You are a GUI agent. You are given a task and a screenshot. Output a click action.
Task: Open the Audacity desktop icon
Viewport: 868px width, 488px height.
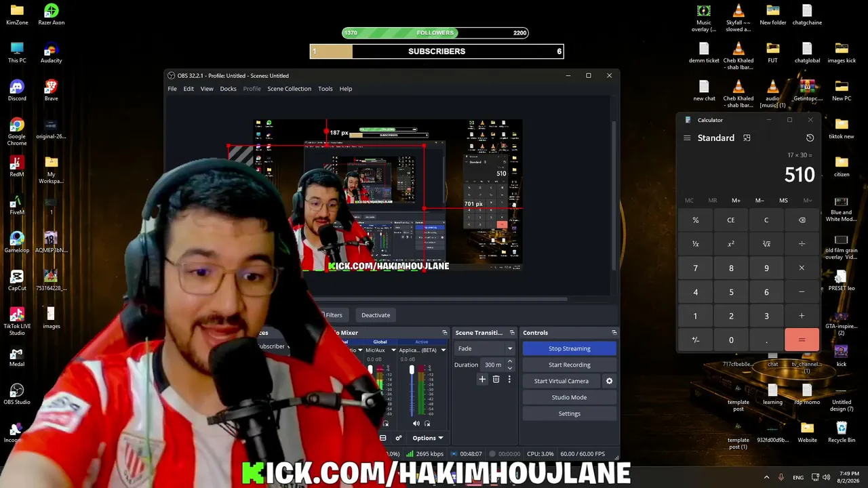click(x=51, y=52)
